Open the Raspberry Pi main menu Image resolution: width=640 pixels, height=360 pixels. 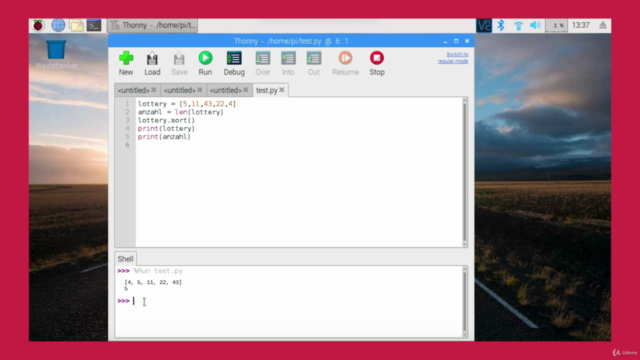click(x=38, y=25)
